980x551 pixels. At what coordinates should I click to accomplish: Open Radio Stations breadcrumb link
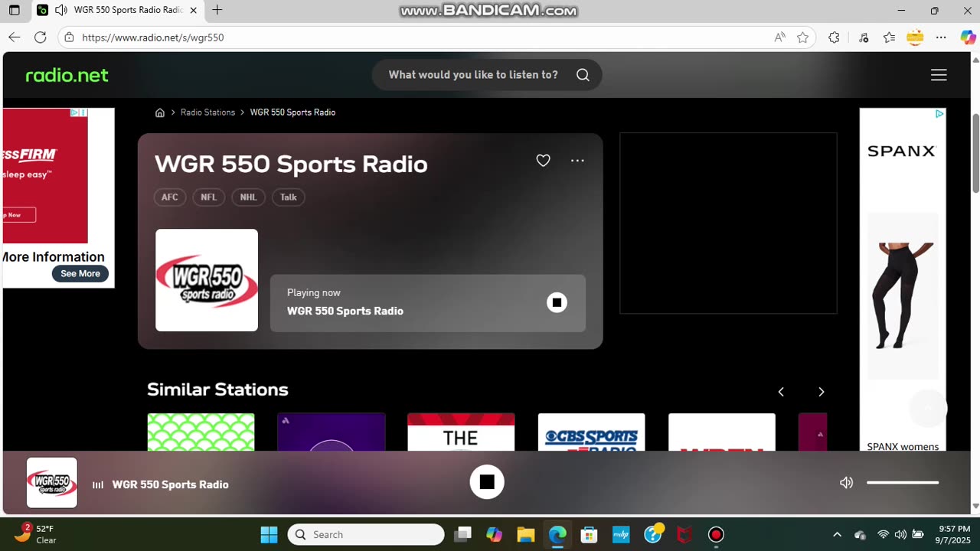pos(207,112)
